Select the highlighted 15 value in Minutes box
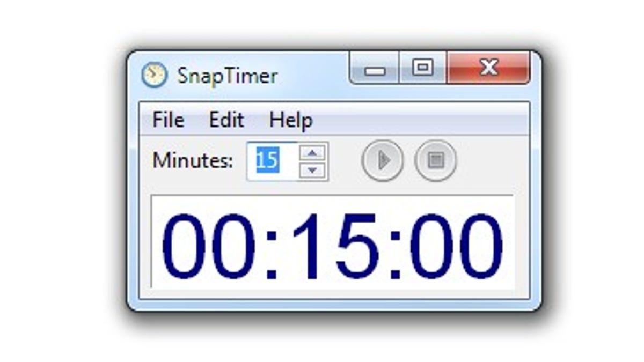The image size is (644, 362). click(x=267, y=160)
